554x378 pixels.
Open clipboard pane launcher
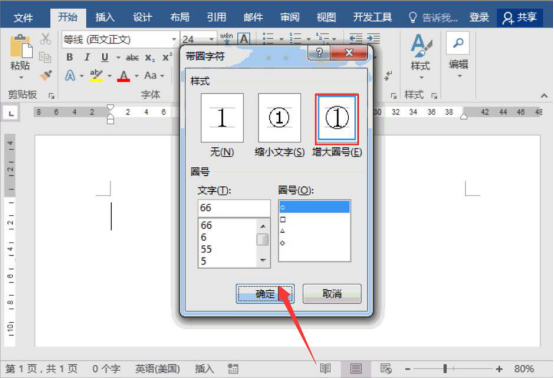tap(52, 96)
